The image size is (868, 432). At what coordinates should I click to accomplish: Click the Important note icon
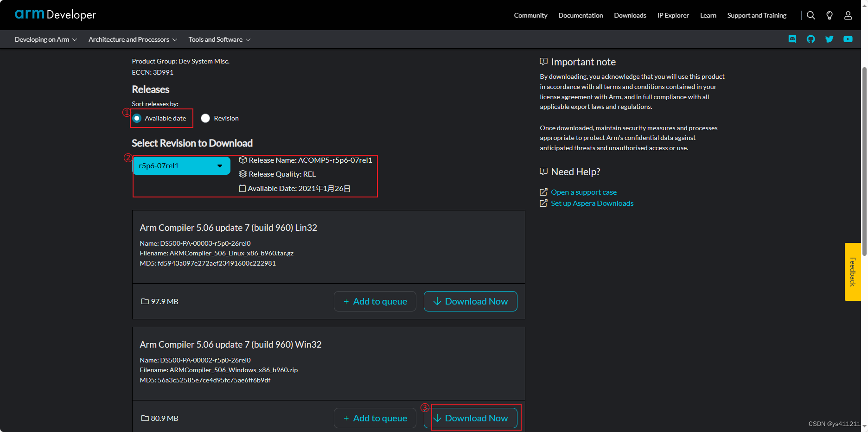pos(544,62)
